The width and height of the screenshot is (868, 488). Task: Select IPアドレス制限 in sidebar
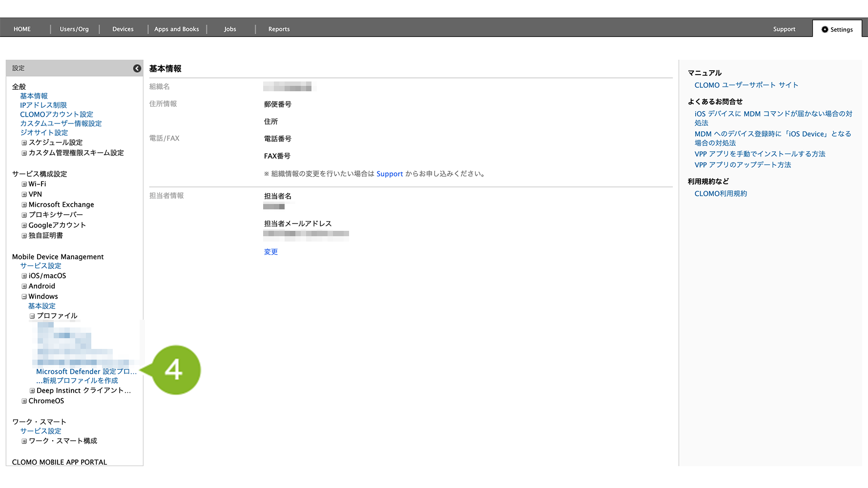click(43, 105)
